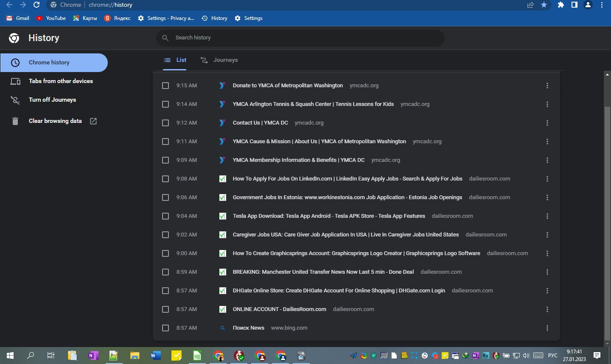
Task: Open actions menu for DHGate Online Store
Action: pos(547,291)
